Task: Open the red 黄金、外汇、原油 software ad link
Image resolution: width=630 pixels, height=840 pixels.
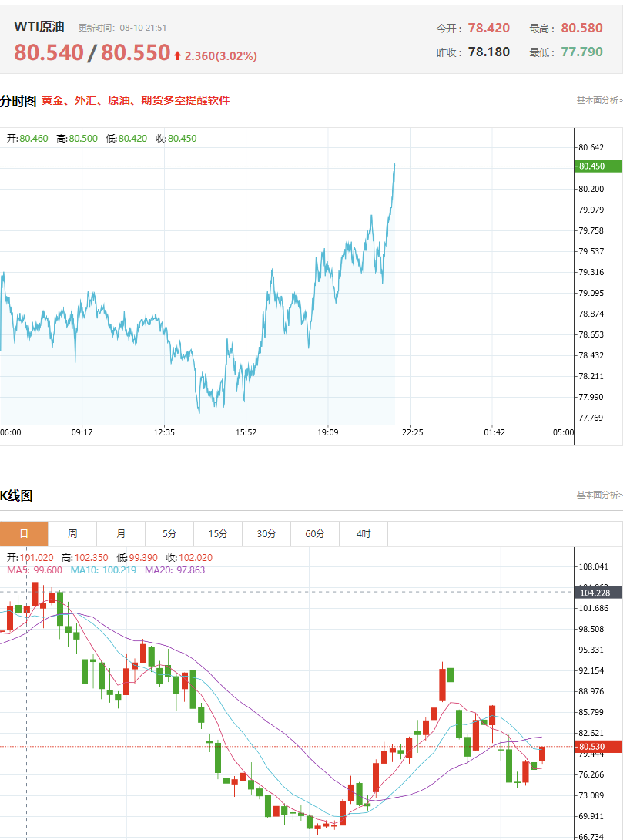Action: pos(136,100)
